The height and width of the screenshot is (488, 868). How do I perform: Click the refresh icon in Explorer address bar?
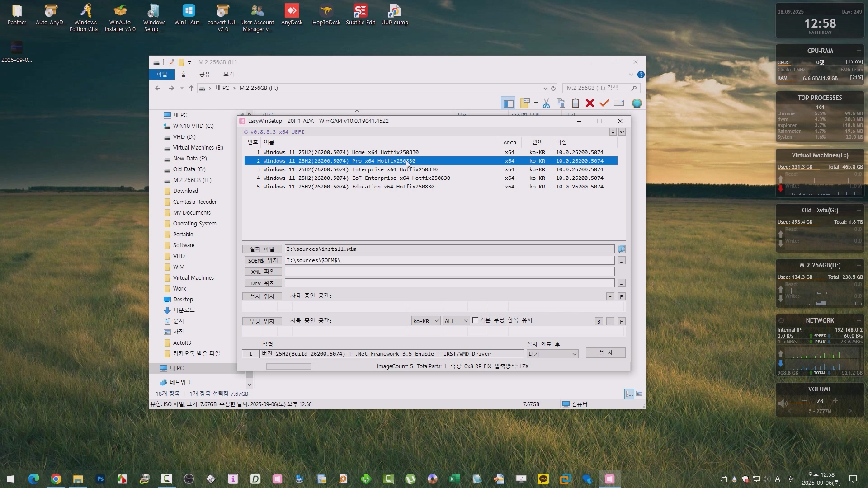pos(553,88)
